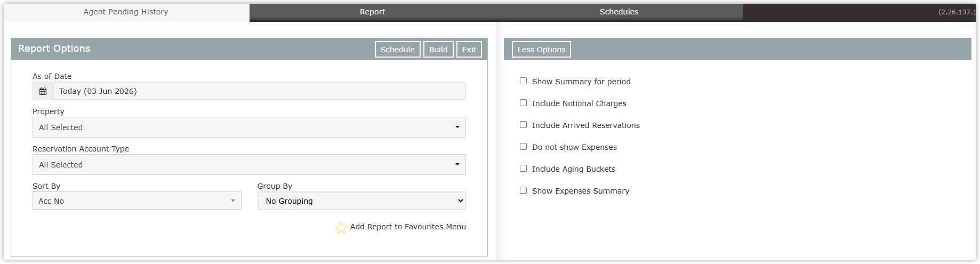Image resolution: width=980 pixels, height=264 pixels.
Task: Click the calendar icon beside As of Date
Action: point(43,91)
